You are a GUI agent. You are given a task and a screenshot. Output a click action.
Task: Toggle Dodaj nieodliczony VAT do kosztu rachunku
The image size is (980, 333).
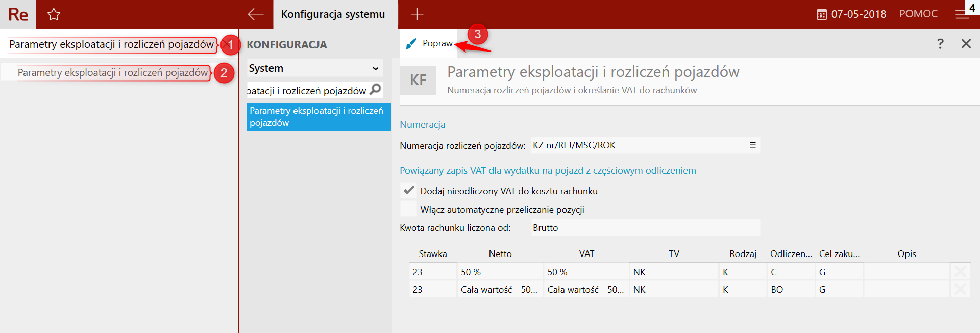pos(409,191)
